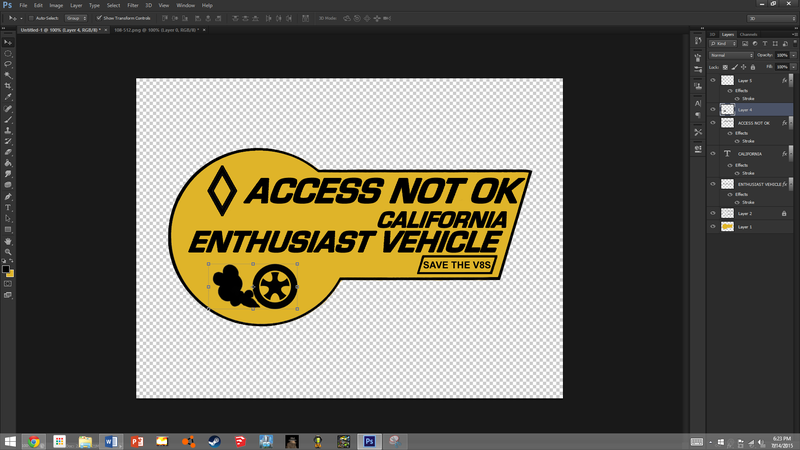Open Steam from the taskbar
This screenshot has height=450, width=800.
click(x=214, y=441)
